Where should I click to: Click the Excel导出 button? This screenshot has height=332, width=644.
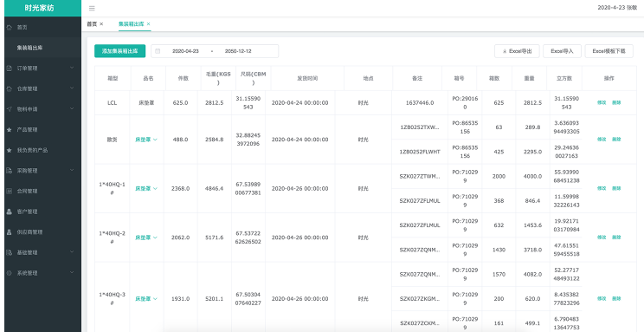[x=517, y=51]
